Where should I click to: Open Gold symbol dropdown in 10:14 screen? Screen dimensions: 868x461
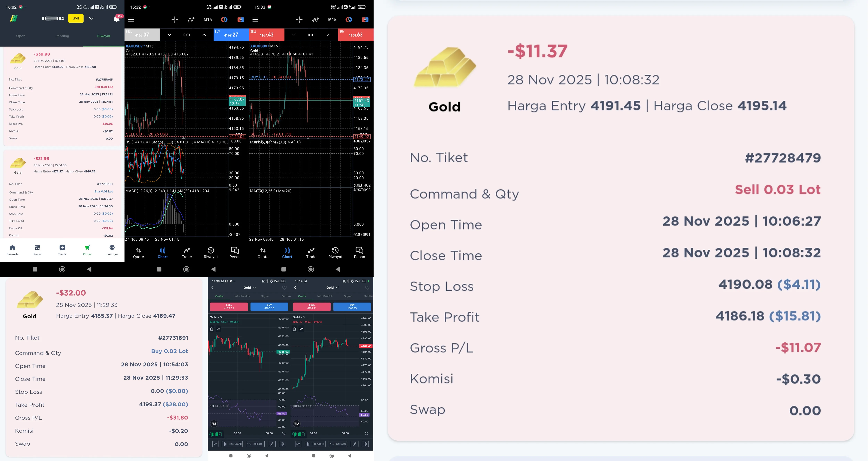333,287
